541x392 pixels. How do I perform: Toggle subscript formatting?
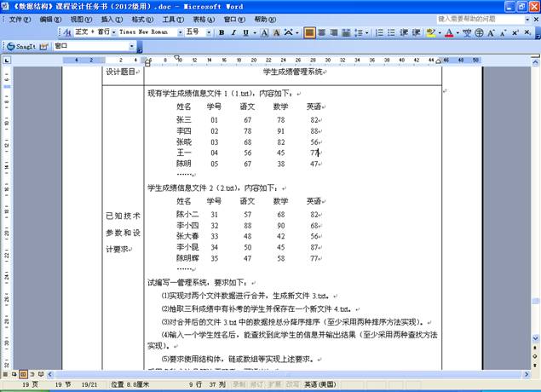coord(527,32)
